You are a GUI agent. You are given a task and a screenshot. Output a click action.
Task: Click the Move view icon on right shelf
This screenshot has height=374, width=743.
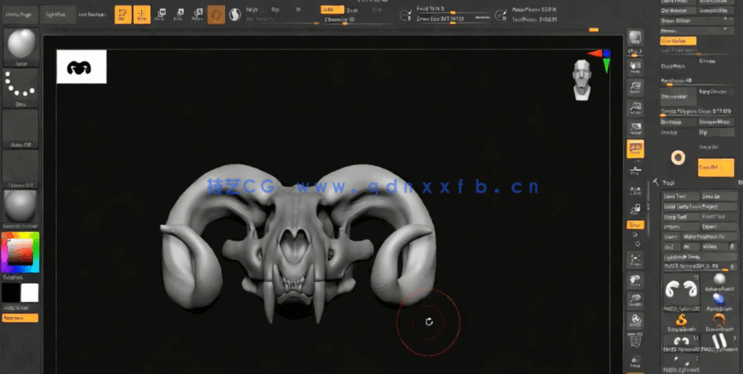635,280
